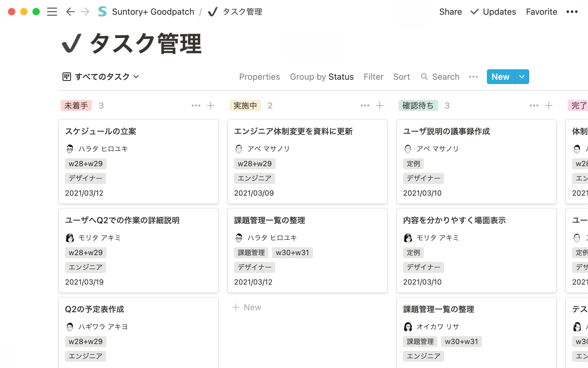Click the Search magnifier icon
This screenshot has height=368, width=588.
424,77
